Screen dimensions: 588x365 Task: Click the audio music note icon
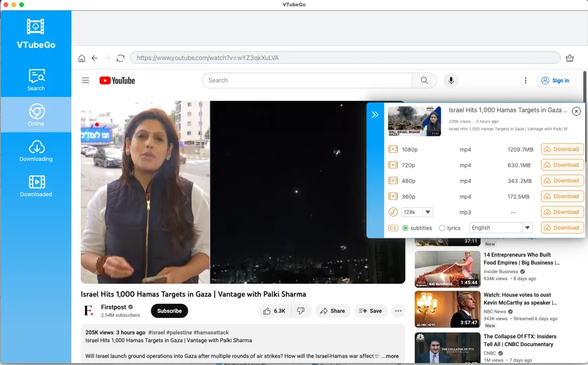tap(393, 212)
